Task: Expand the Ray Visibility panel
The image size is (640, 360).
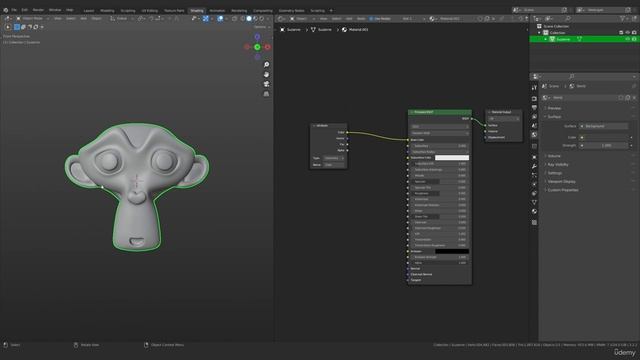Action: pyautogui.click(x=558, y=164)
